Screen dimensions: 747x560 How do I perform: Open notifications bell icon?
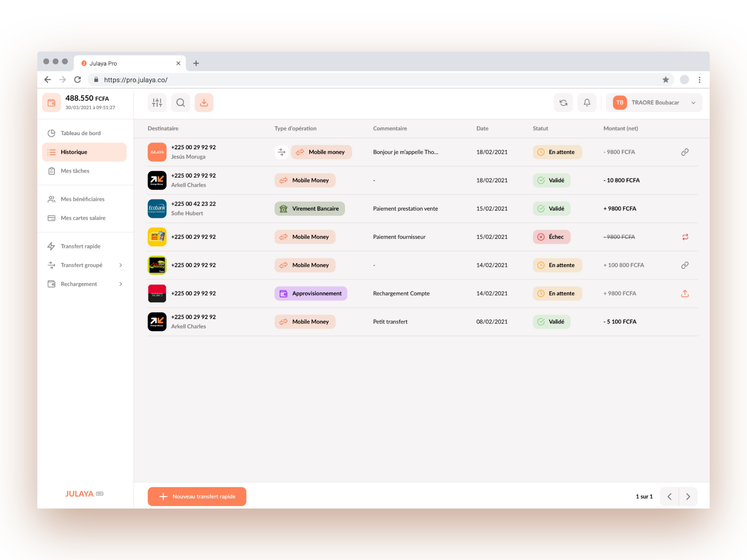tap(587, 103)
